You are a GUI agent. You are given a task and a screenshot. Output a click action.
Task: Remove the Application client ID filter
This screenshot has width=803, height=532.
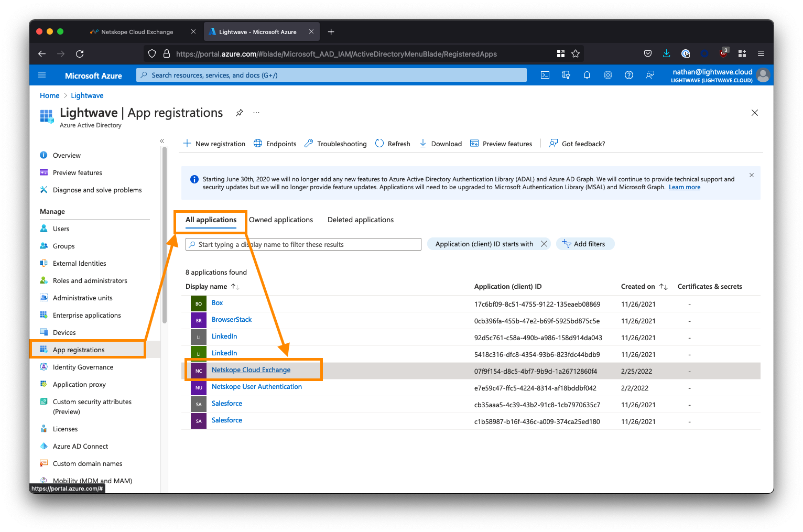544,244
